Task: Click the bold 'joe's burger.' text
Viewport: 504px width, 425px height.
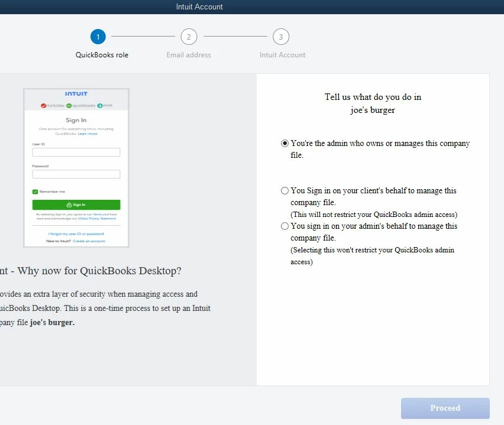Action: (52, 322)
